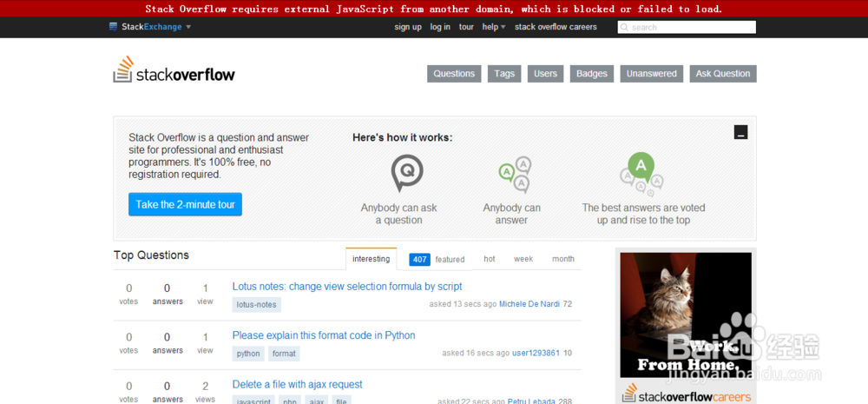Click 'asked 16 secs ago' timestamp
Image resolution: width=868 pixels, height=404 pixels.
(x=476, y=353)
